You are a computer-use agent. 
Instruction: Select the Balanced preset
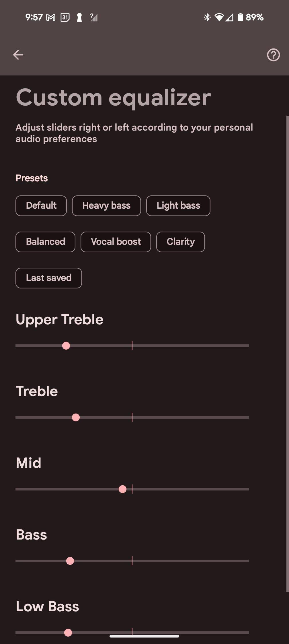pos(45,242)
